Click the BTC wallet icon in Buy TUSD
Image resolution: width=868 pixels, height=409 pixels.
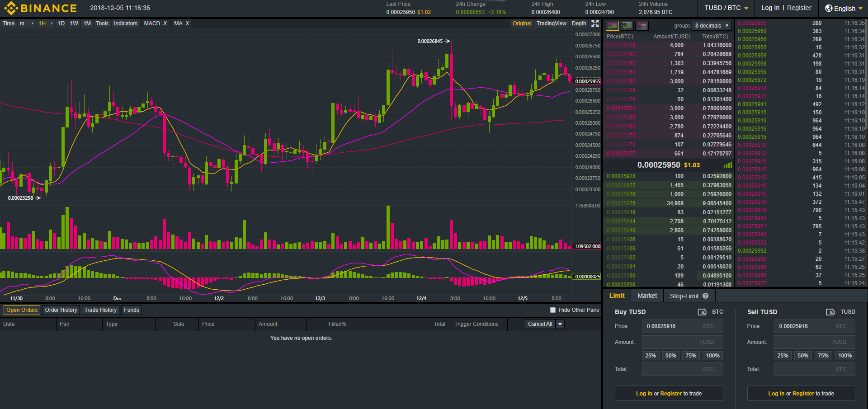(702, 312)
